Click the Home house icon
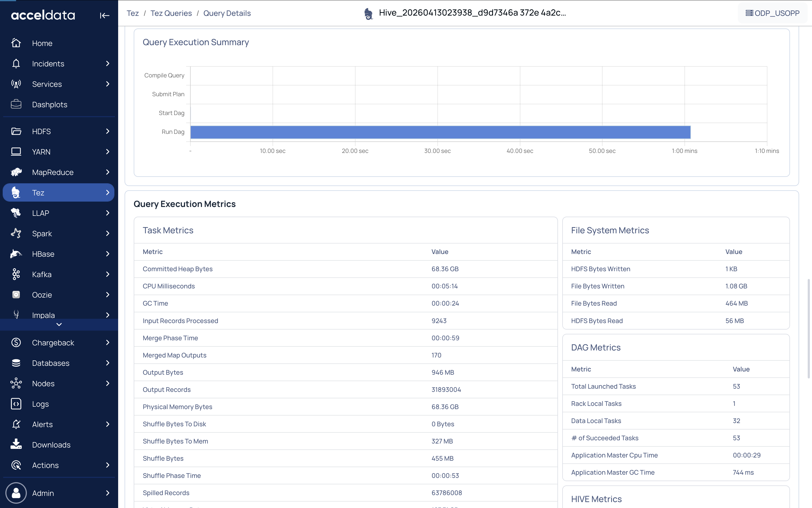The image size is (812, 508). pos(16,43)
